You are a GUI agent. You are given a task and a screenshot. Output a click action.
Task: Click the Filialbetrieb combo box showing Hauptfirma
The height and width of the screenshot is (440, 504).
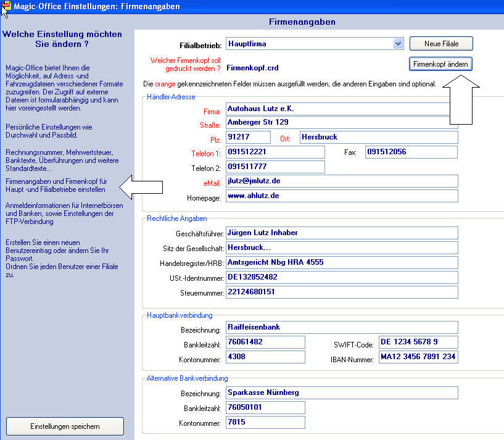(315, 44)
